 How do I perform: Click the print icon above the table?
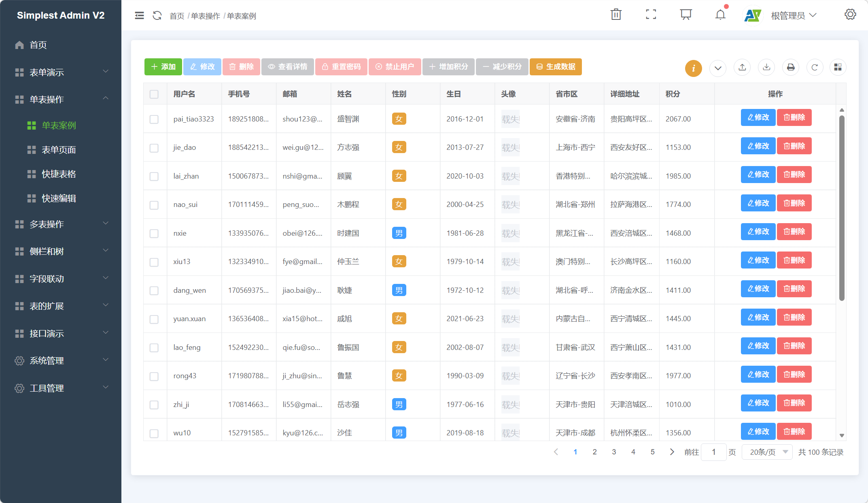[791, 67]
